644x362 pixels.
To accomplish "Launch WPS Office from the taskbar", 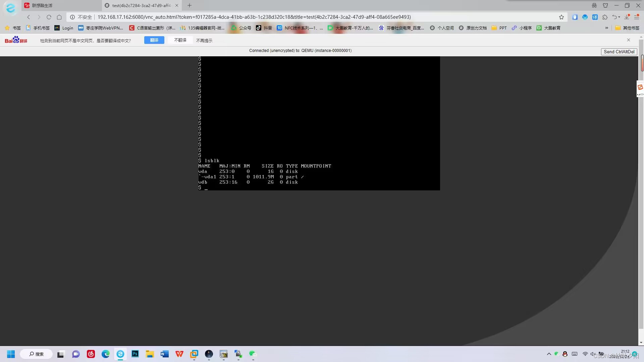I will [x=179, y=354].
